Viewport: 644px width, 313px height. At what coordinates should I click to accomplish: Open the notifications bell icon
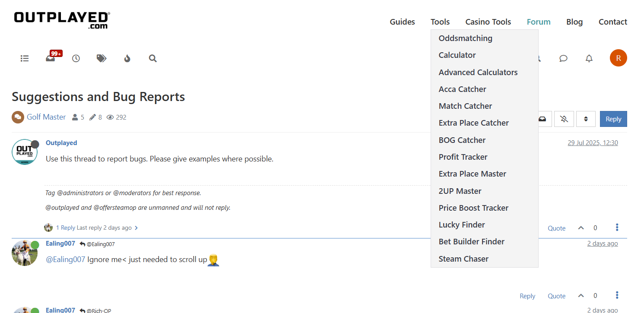pos(589,58)
